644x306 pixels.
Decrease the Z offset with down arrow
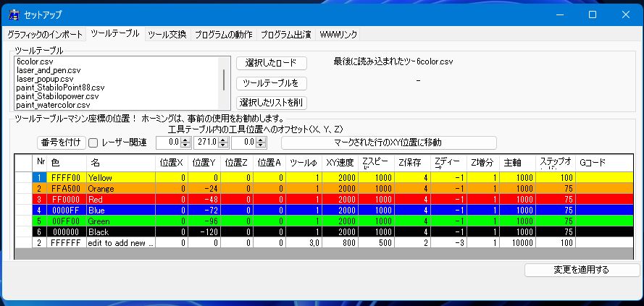click(261, 145)
